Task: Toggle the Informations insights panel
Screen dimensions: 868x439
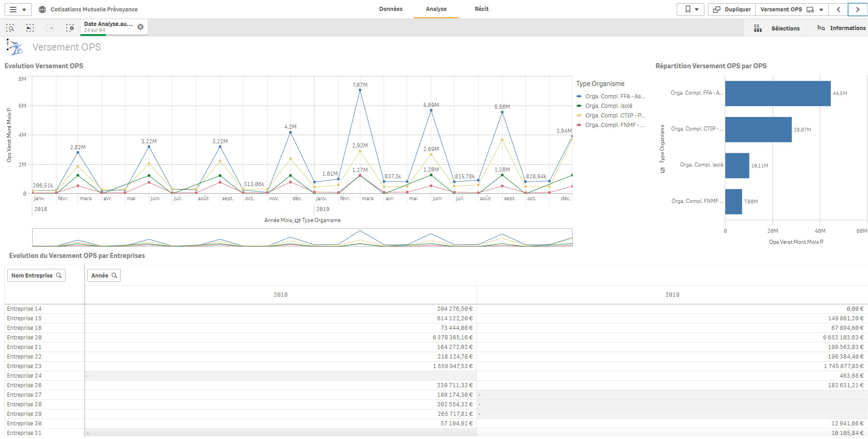Action: coord(841,28)
